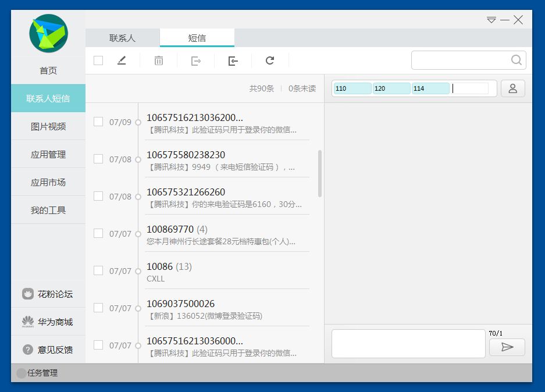Send message via the paper plane icon
545x392 pixels.
tap(507, 347)
